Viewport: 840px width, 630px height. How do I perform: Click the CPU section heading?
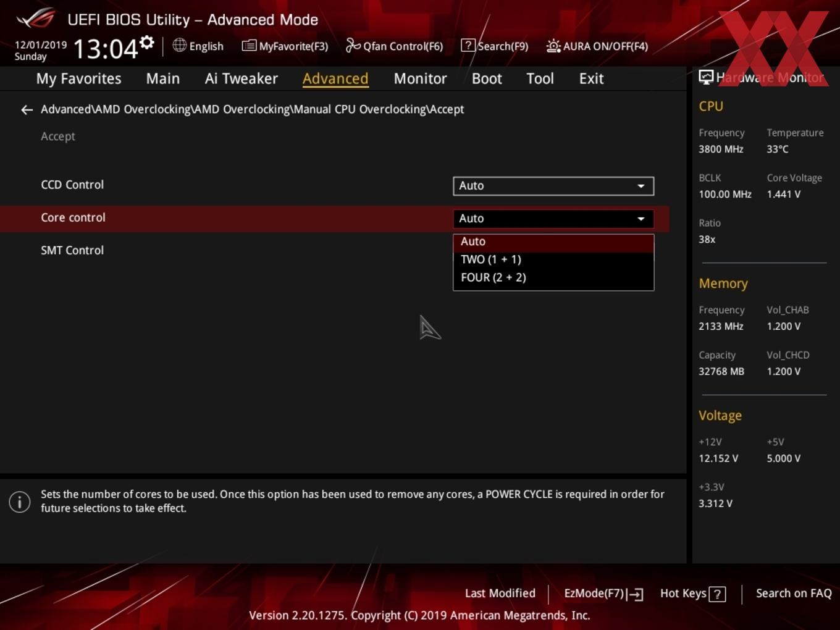711,106
